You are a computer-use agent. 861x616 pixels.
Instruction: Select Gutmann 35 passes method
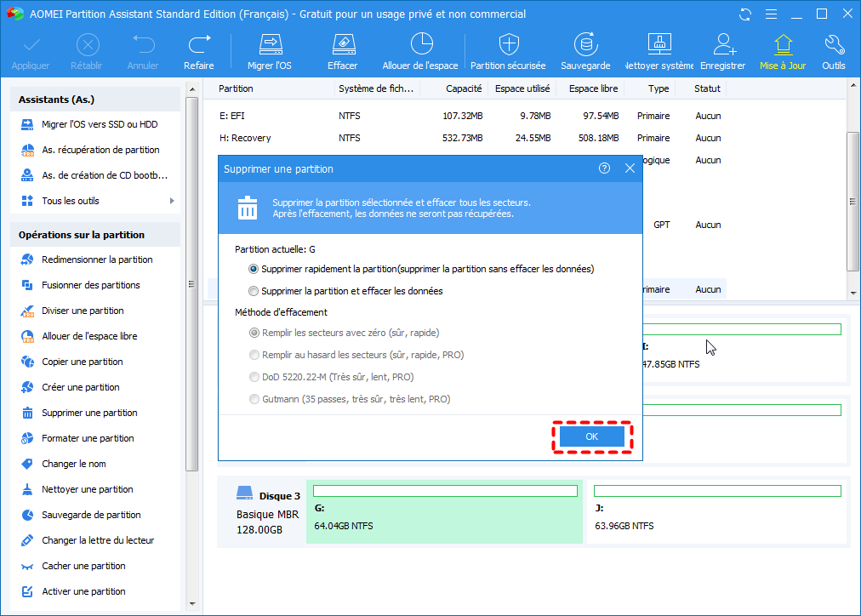pyautogui.click(x=349, y=399)
